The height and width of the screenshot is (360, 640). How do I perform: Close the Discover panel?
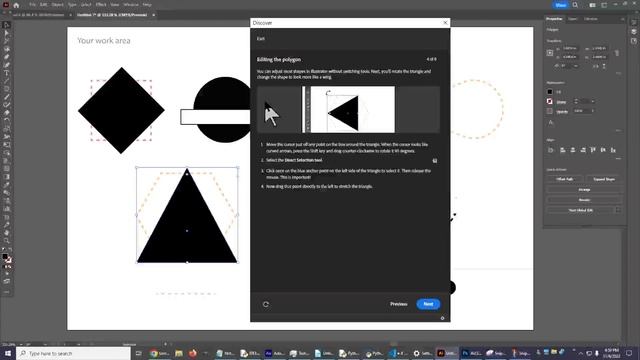tap(445, 23)
